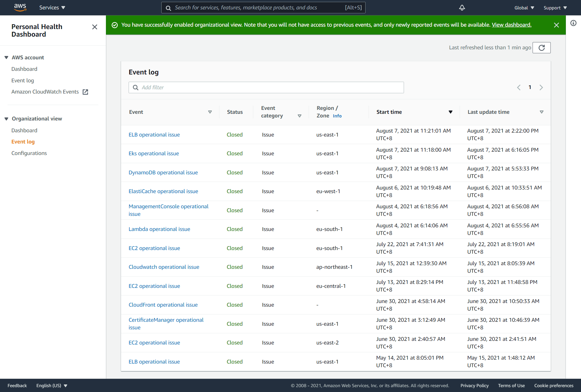Screen dimensions: 581x392
Task: Sort by Last update time column arrow
Action: pos(541,112)
